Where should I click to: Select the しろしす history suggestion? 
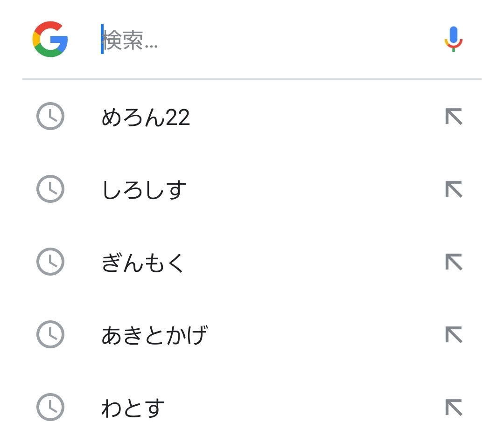144,190
